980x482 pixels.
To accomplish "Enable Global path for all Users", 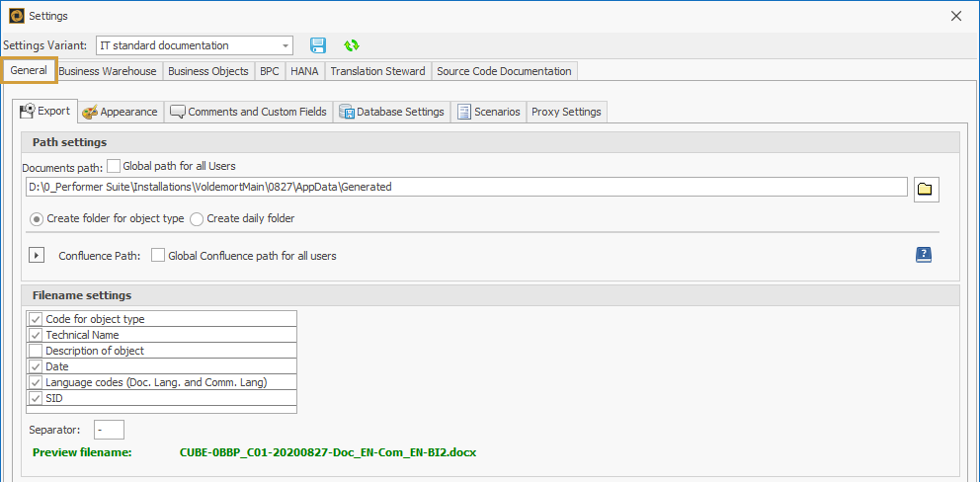I will click(114, 166).
